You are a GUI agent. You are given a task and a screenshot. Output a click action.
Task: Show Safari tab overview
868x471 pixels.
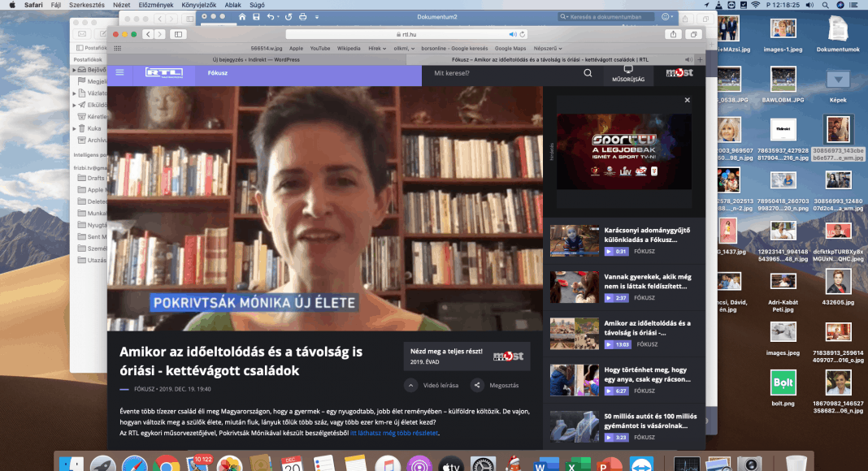693,34
